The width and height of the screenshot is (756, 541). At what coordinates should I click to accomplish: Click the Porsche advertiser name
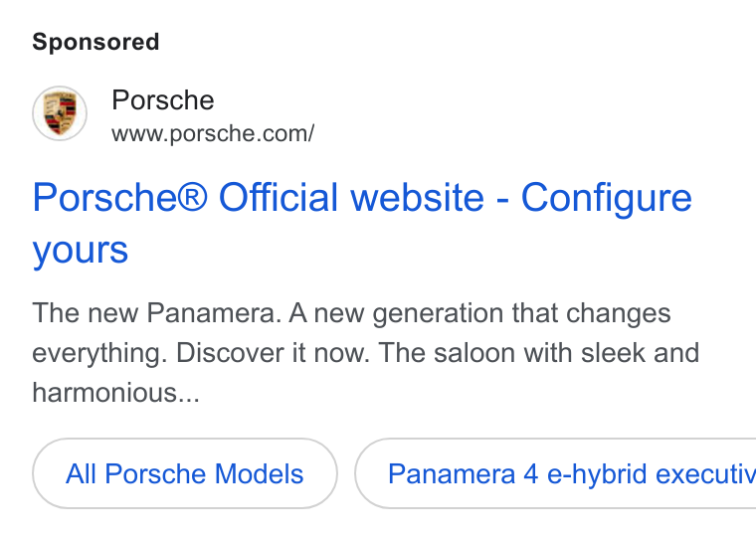pos(162,100)
